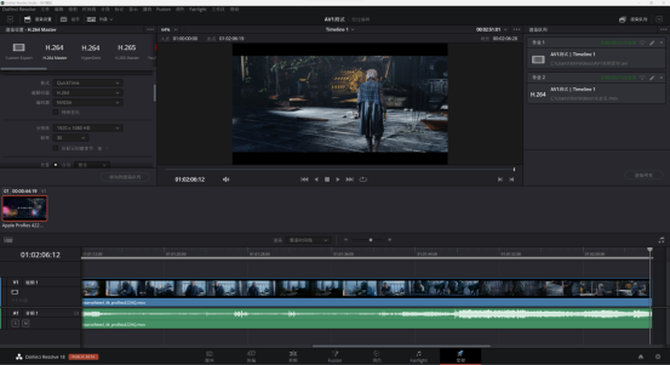Open the Resolution dropdown showing 1920 x 1080 HD
This screenshot has width=670, height=365.
[88, 128]
